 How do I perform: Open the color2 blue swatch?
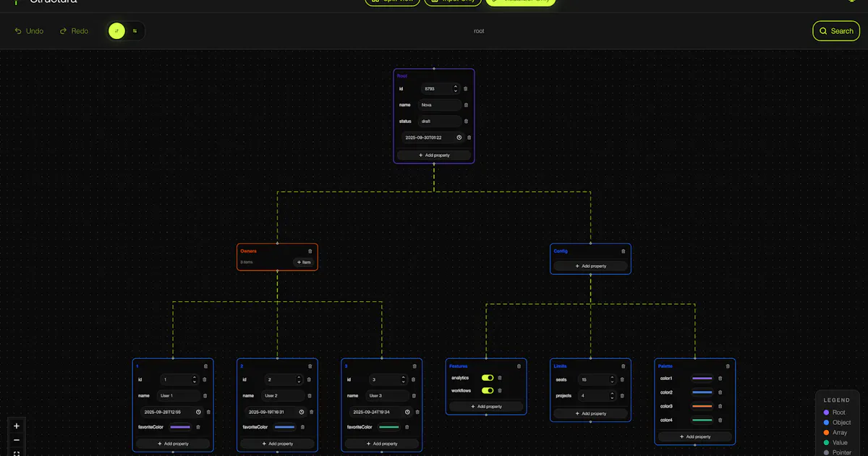click(702, 392)
